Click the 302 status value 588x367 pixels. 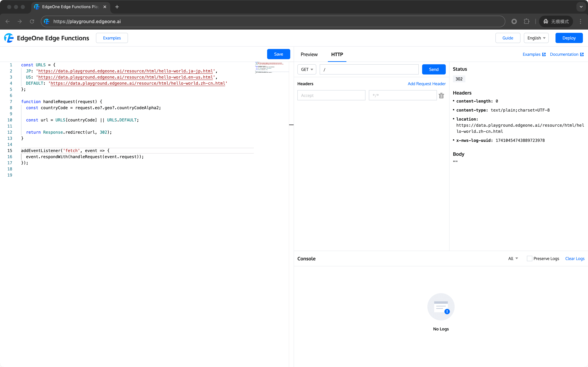(x=459, y=79)
